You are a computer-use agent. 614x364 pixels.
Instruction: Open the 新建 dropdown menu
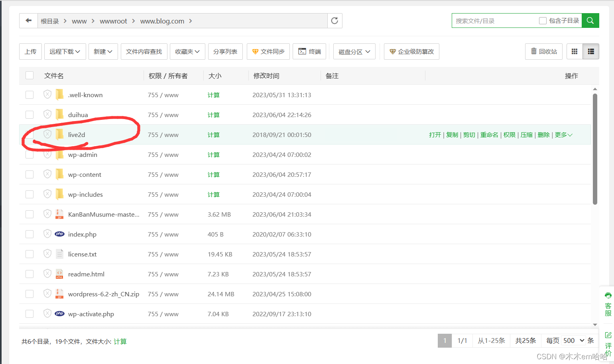(x=103, y=51)
